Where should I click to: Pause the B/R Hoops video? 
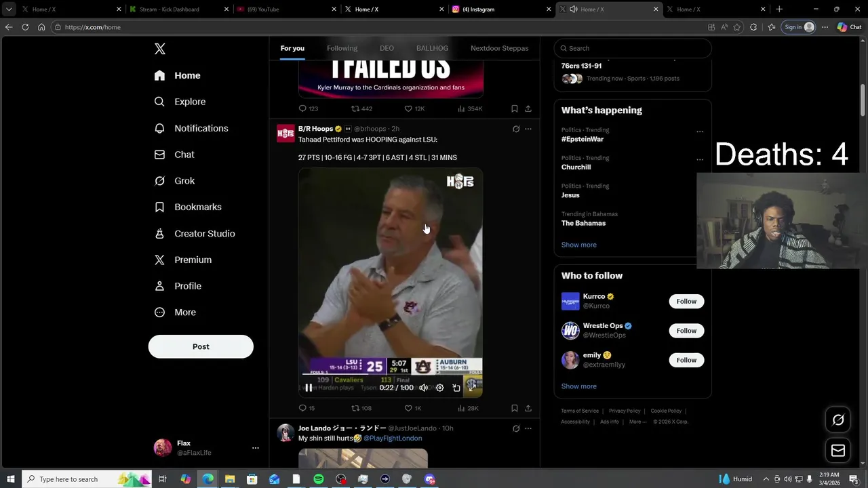[309, 388]
